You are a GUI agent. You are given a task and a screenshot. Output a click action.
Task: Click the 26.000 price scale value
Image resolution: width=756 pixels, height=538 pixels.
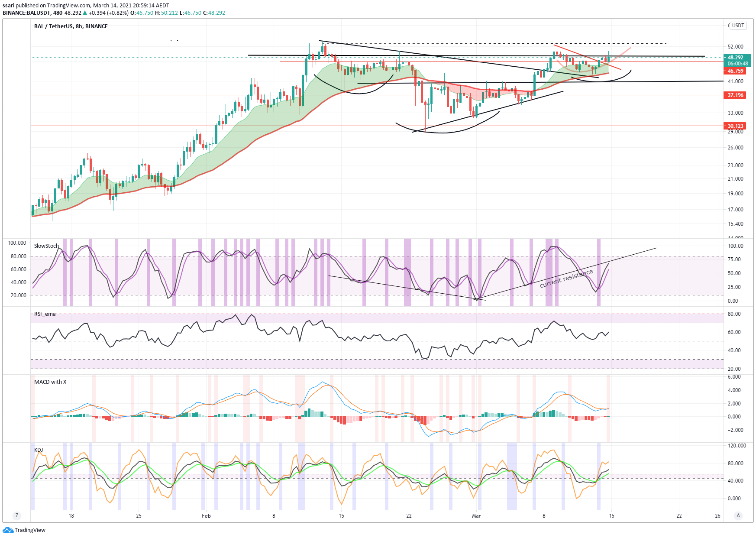point(736,148)
